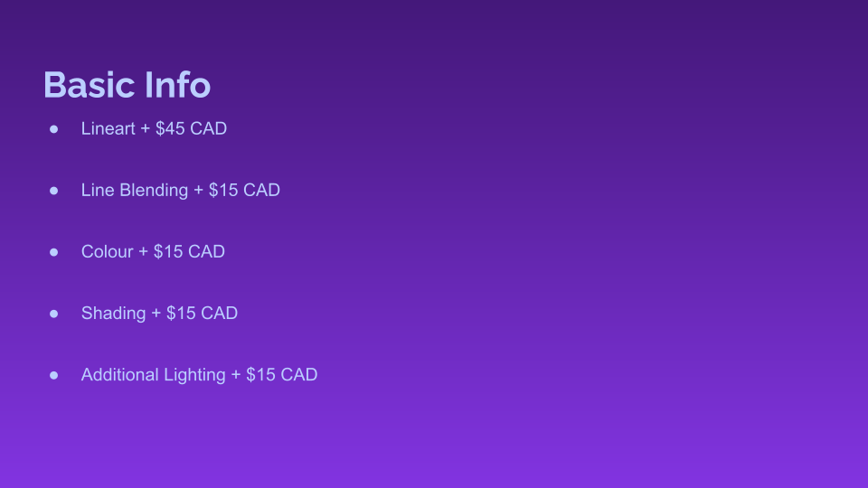
Task: Click "CAD" on the Additional Lighting line
Action: (298, 374)
